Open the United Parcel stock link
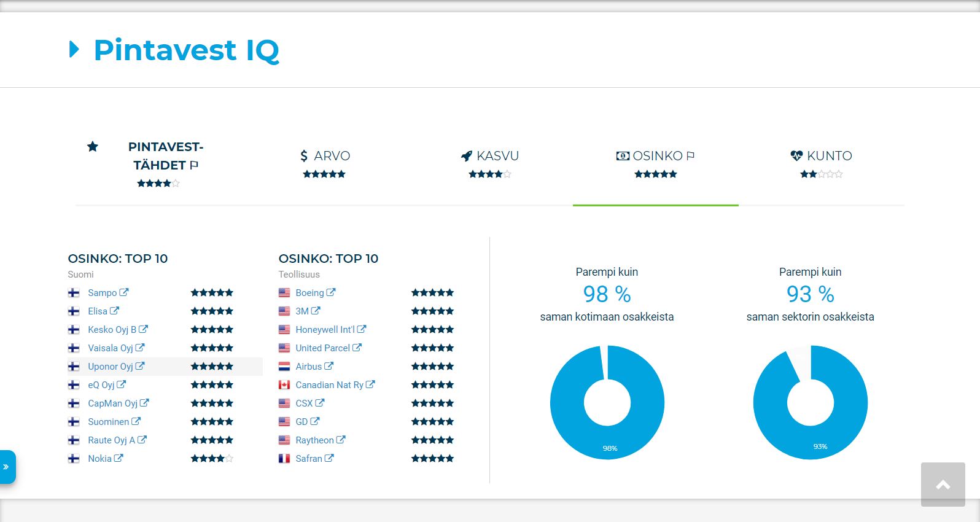Screen dimensions: 980x522 [329, 348]
